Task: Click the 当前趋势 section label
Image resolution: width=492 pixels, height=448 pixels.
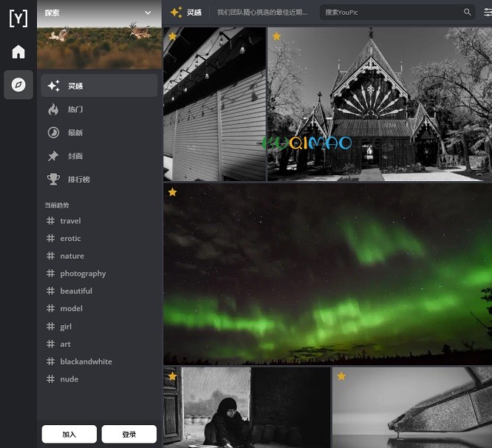Action: 57,206
